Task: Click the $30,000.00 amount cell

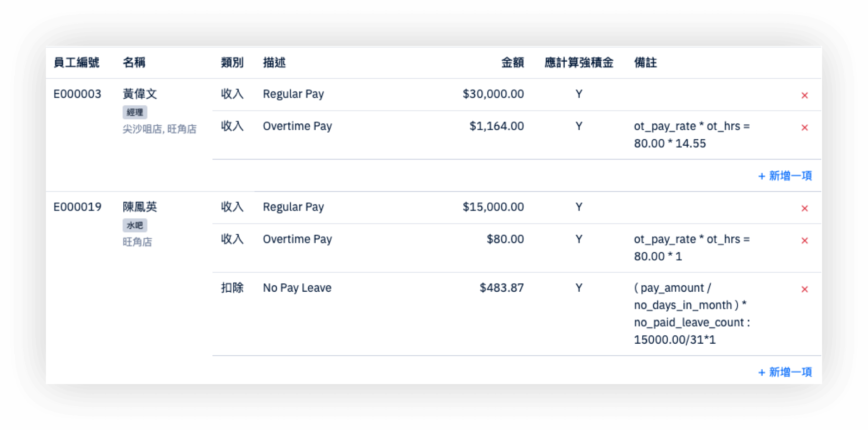Action: pos(493,94)
